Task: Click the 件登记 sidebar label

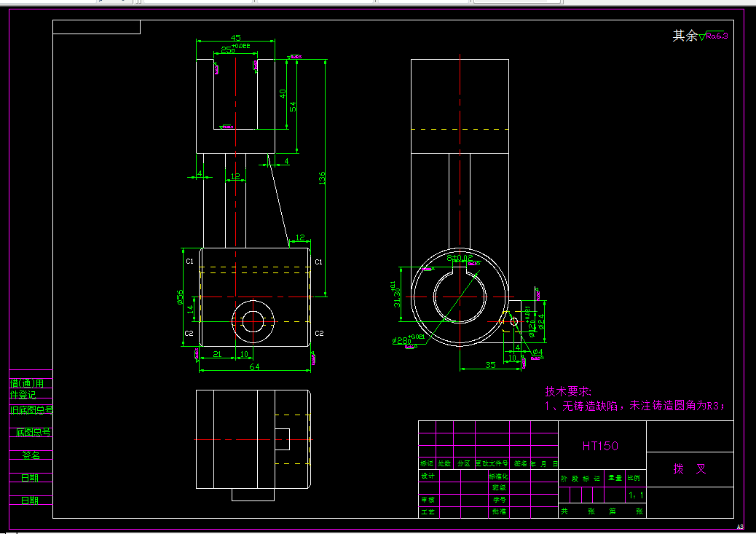Action: point(23,395)
